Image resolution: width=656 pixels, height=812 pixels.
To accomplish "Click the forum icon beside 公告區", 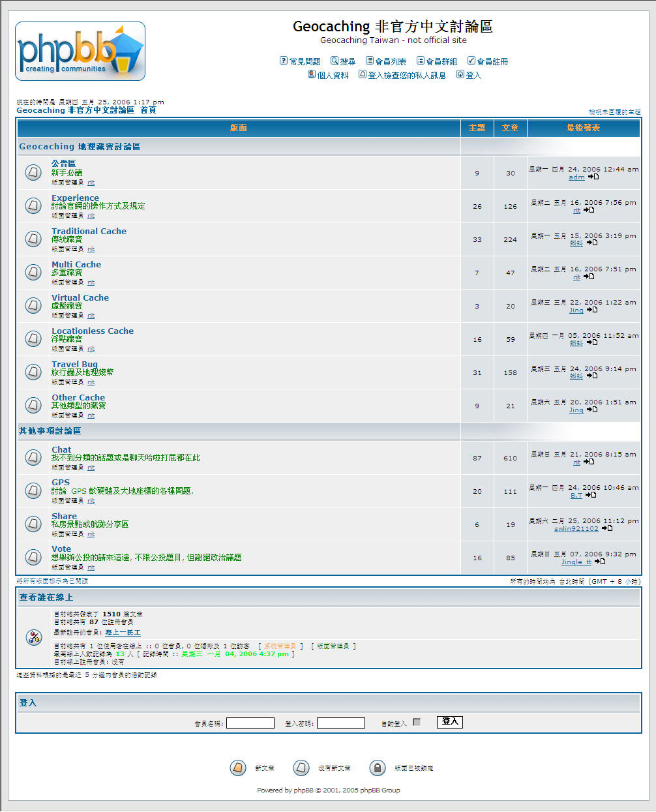I will click(x=33, y=172).
